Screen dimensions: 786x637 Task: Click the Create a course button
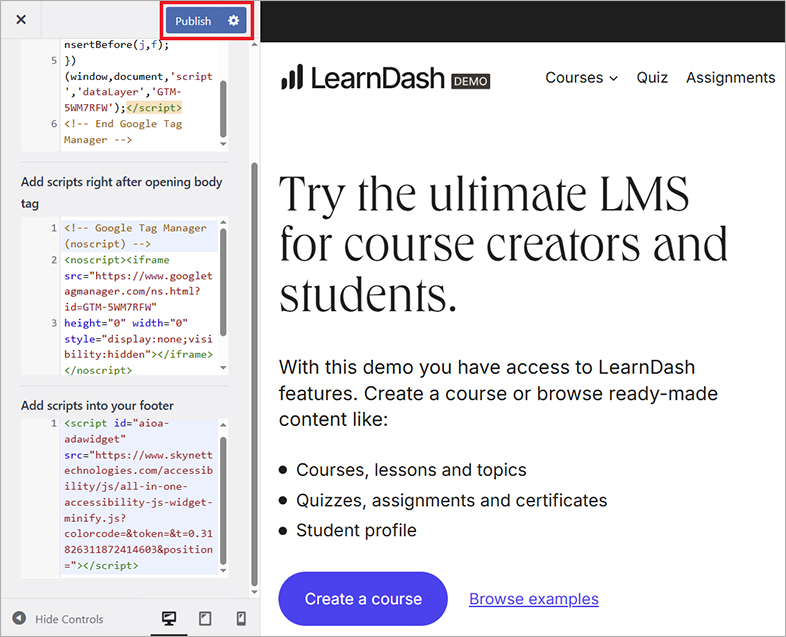(x=363, y=598)
